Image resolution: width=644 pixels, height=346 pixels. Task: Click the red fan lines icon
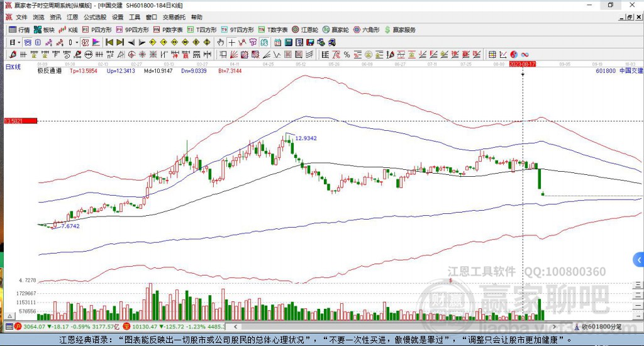point(233,54)
